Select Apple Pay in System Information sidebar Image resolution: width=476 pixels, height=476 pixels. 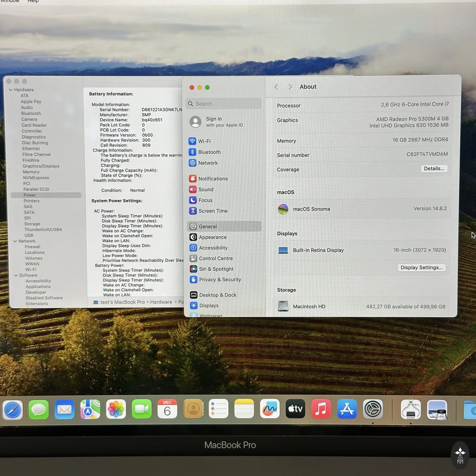(x=31, y=102)
